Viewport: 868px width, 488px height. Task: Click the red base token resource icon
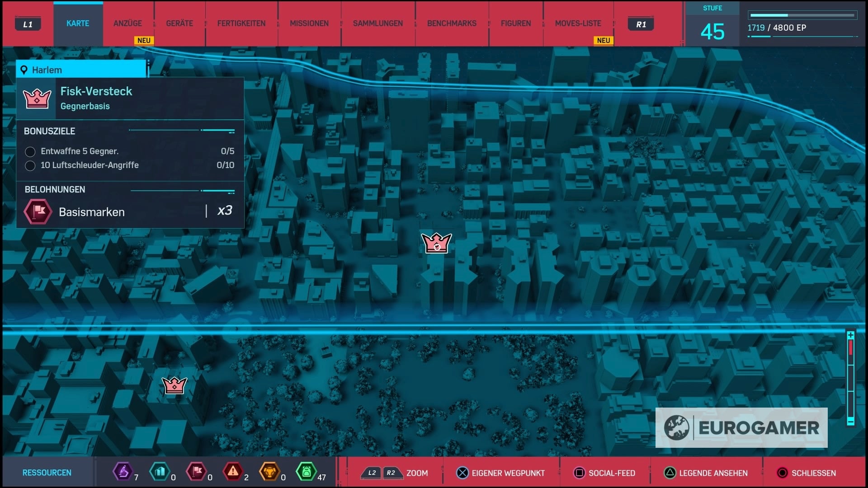[197, 472]
